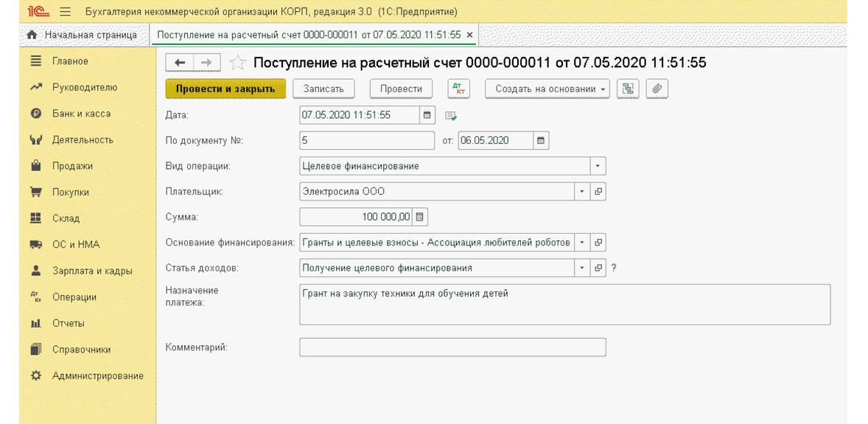
Task: Expand the Основание финансирования dropdown arrow
Action: click(x=582, y=242)
